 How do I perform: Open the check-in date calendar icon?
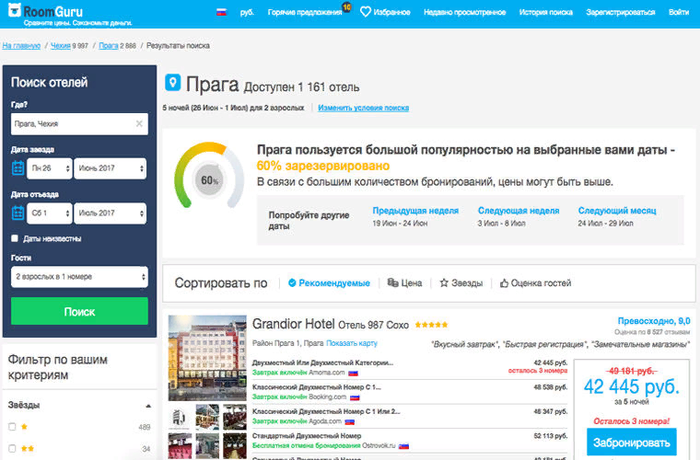click(x=18, y=167)
